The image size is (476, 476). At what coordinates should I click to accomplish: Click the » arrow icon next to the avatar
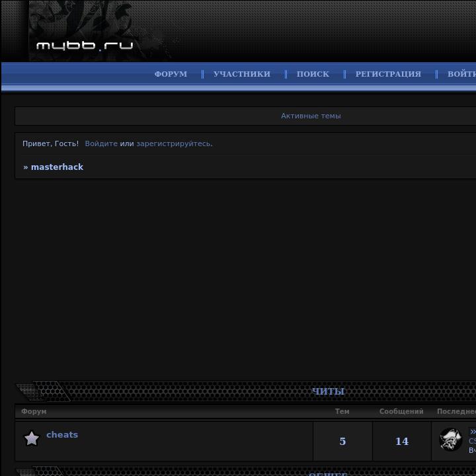coord(472,432)
